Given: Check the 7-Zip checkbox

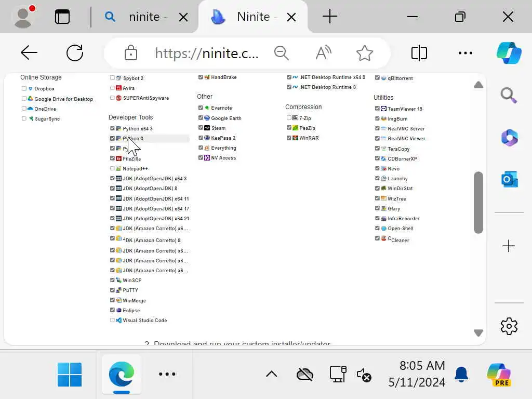Looking at the screenshot, I should (x=289, y=118).
